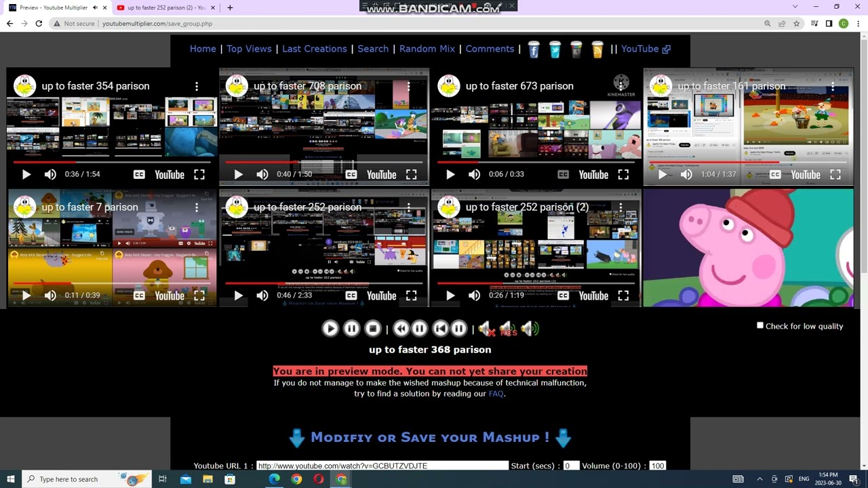Open the Search link in site navigation
868x488 pixels.
373,49
